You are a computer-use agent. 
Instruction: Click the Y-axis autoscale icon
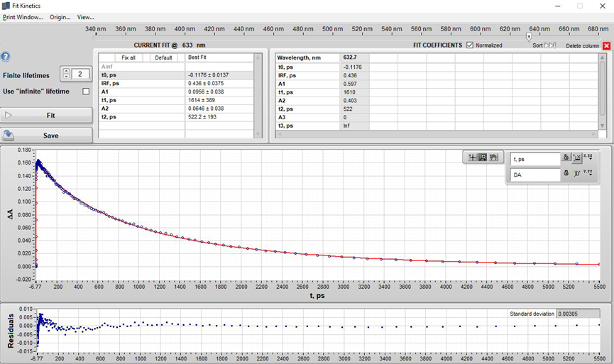(576, 173)
